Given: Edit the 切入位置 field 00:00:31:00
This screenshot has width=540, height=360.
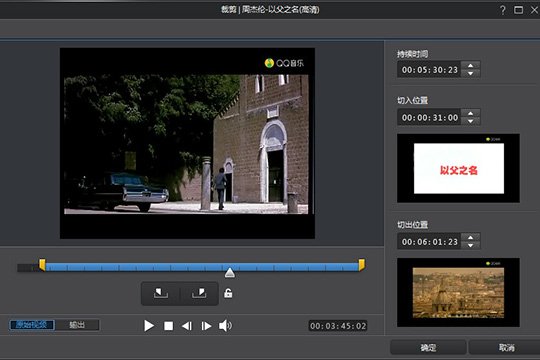Looking at the screenshot, I should [429, 117].
